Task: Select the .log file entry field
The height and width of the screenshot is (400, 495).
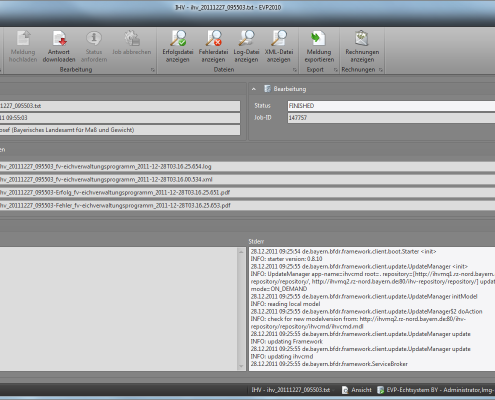Action: pos(247,166)
